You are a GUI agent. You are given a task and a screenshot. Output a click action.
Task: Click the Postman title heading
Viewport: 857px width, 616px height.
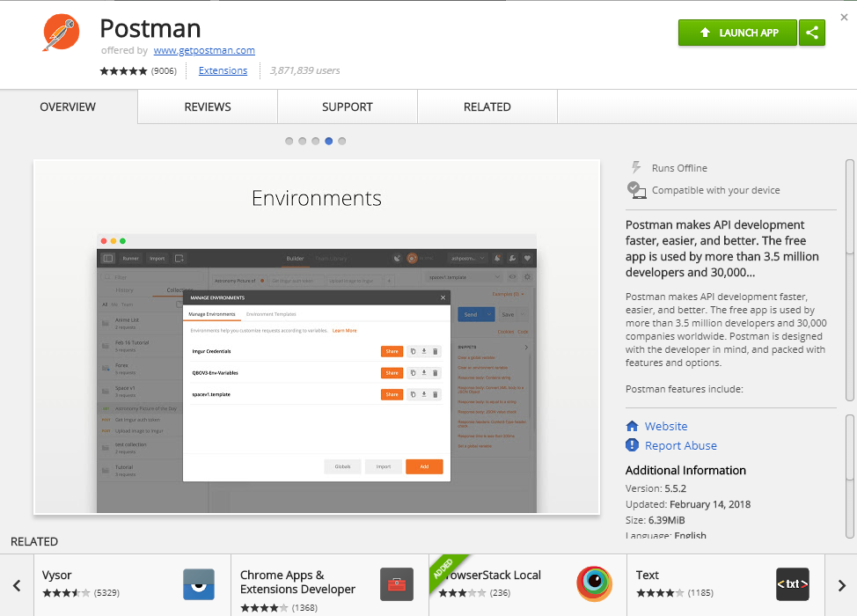coord(150,28)
